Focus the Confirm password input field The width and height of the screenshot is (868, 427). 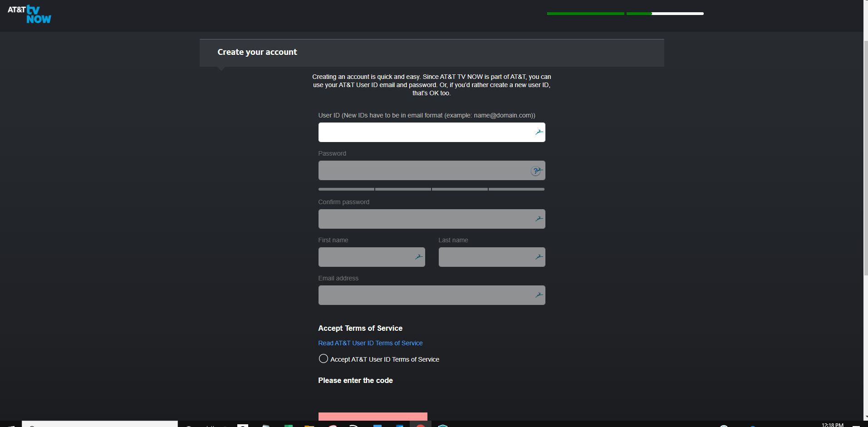point(432,219)
